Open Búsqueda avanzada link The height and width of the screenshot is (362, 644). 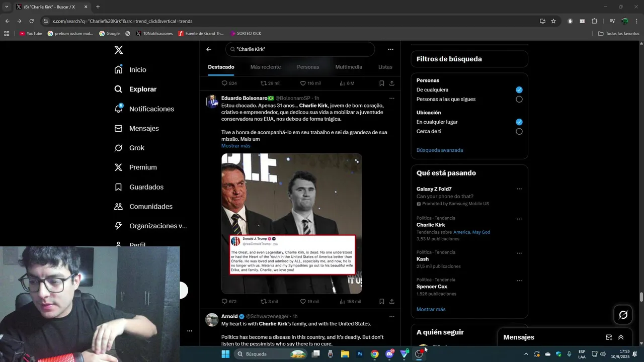[x=440, y=150]
